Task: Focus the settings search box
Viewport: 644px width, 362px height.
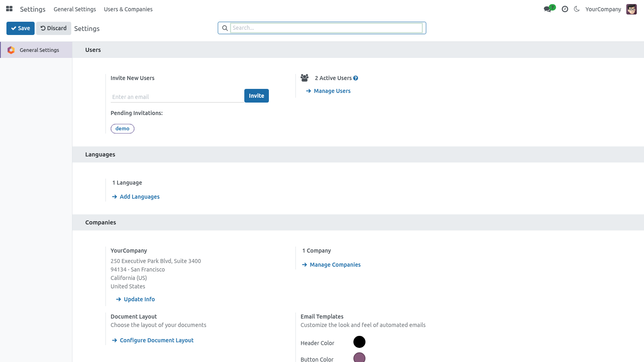Action: [326, 28]
